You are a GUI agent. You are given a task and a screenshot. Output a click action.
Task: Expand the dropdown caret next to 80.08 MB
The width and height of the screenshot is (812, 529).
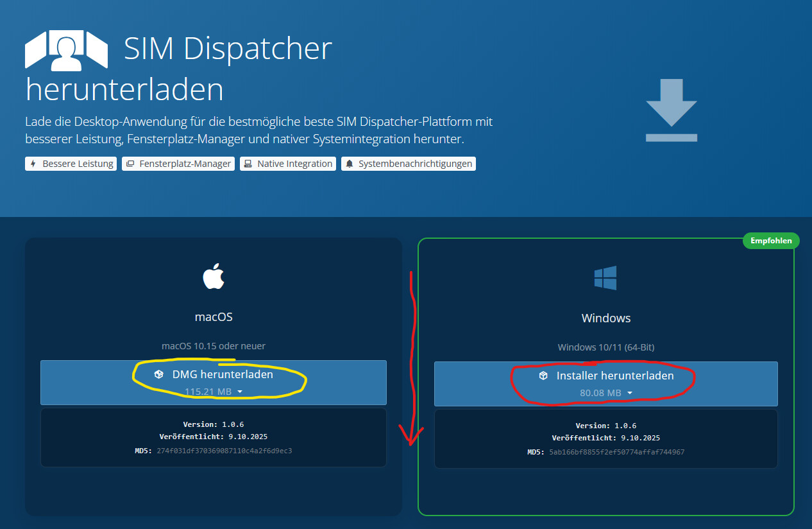click(x=630, y=393)
